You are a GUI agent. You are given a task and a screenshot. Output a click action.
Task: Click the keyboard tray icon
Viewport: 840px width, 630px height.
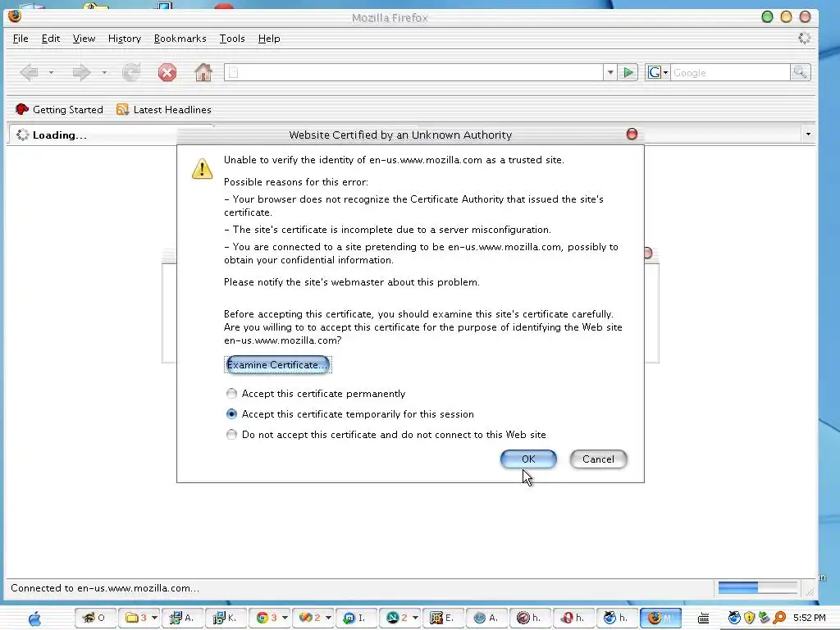pyautogui.click(x=703, y=619)
